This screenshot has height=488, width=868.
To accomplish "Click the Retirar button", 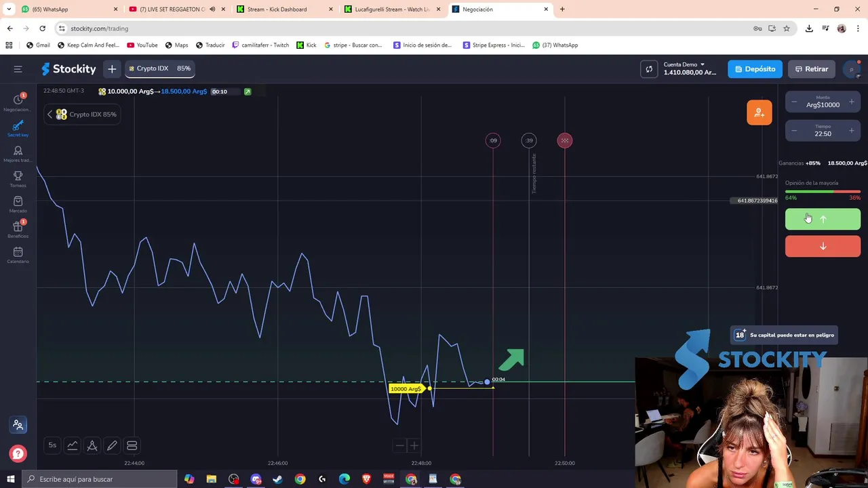I will [812, 69].
